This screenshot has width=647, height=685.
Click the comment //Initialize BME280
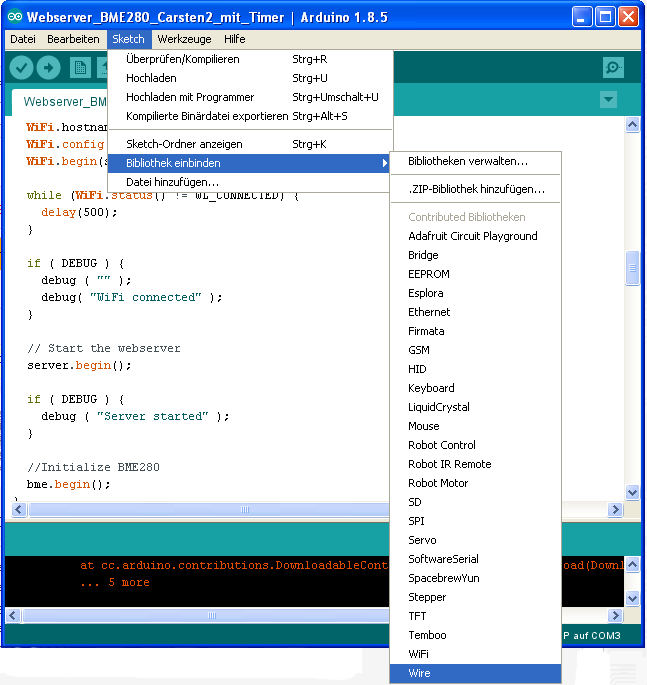pos(93,467)
